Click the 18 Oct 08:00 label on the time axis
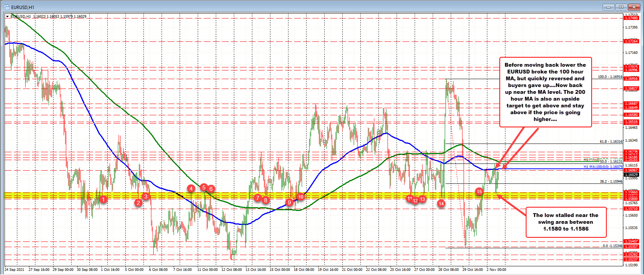644x275 pixels. click(304, 270)
